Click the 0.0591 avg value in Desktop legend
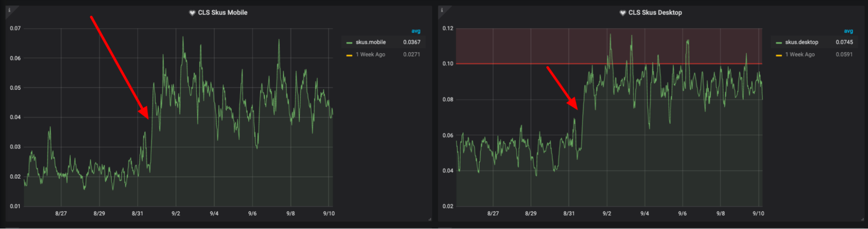This screenshot has height=229, width=868. pos(844,54)
